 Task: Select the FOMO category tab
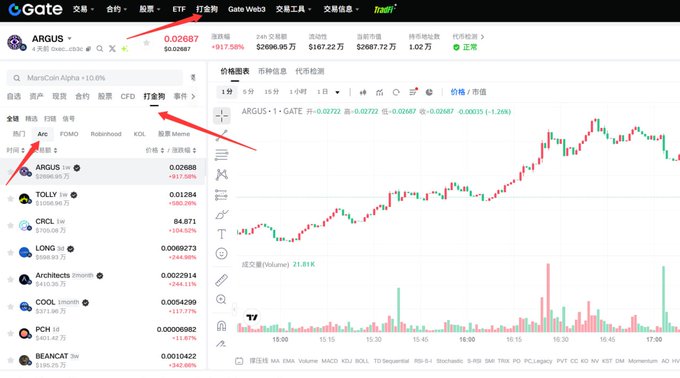(69, 134)
